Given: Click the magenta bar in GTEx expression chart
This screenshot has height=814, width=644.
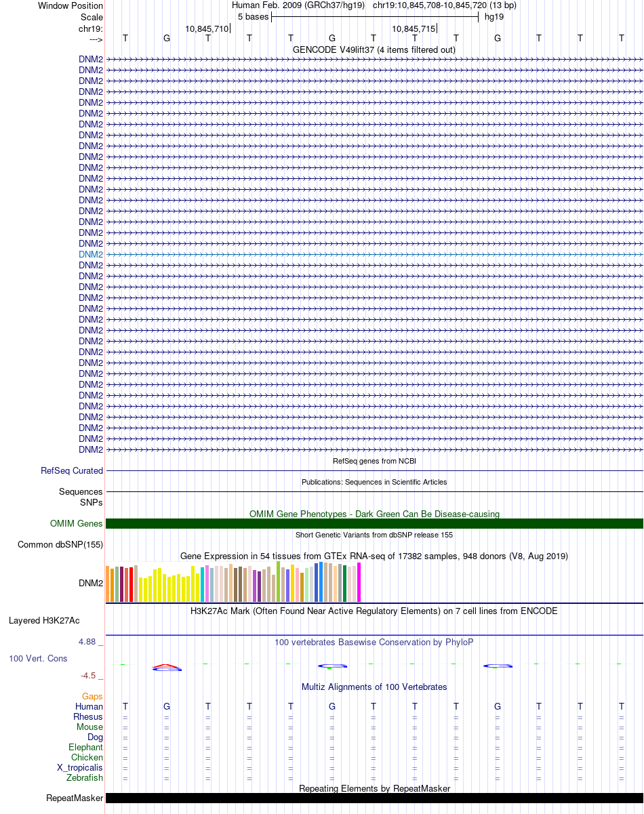Looking at the screenshot, I should click(x=359, y=582).
